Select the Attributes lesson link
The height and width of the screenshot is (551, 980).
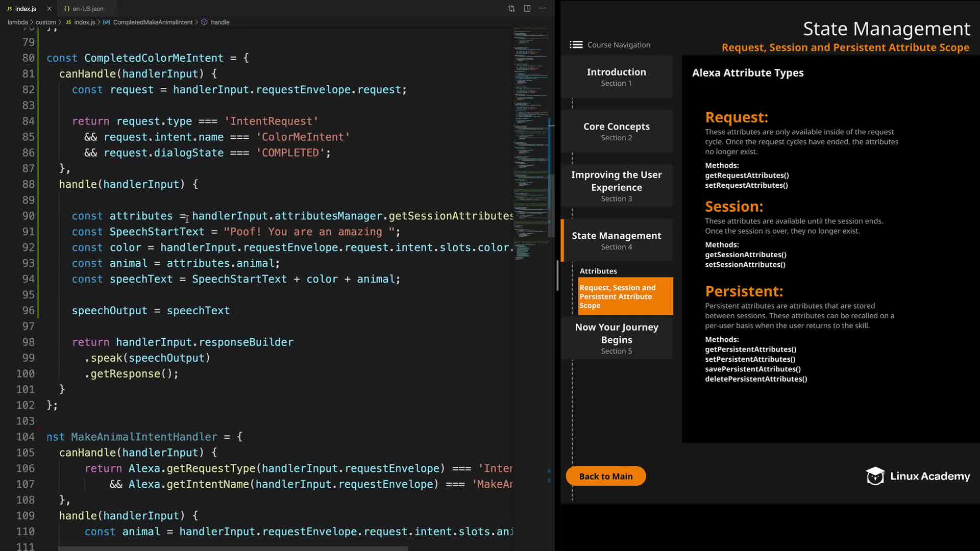598,271
